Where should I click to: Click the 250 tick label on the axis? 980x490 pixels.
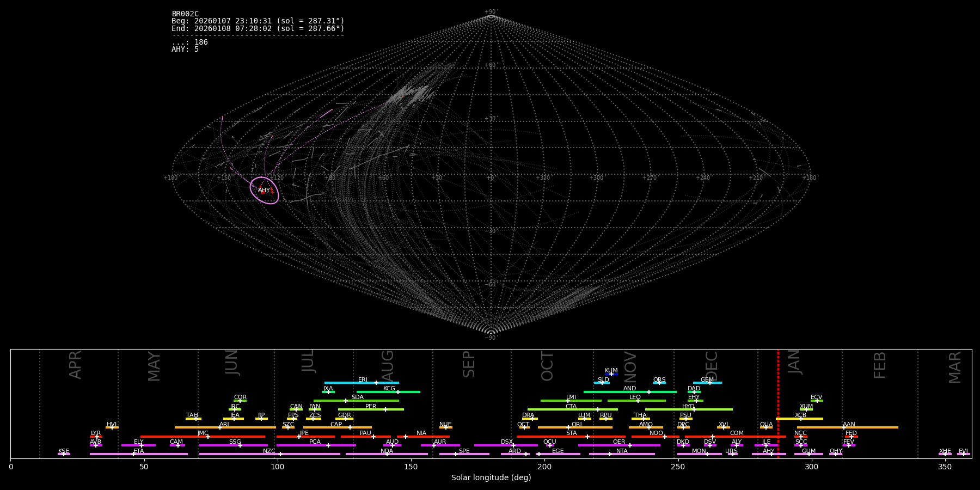coord(678,467)
